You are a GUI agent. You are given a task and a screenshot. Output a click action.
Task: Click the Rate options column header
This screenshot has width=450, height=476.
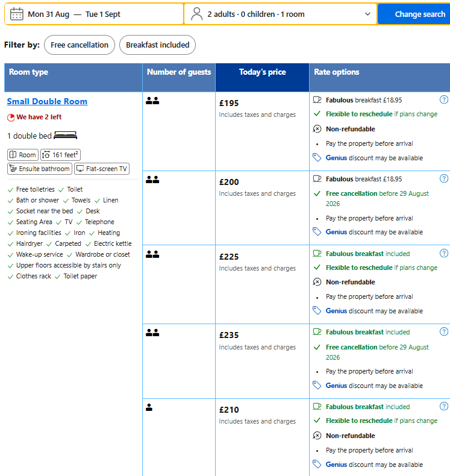click(x=380, y=77)
